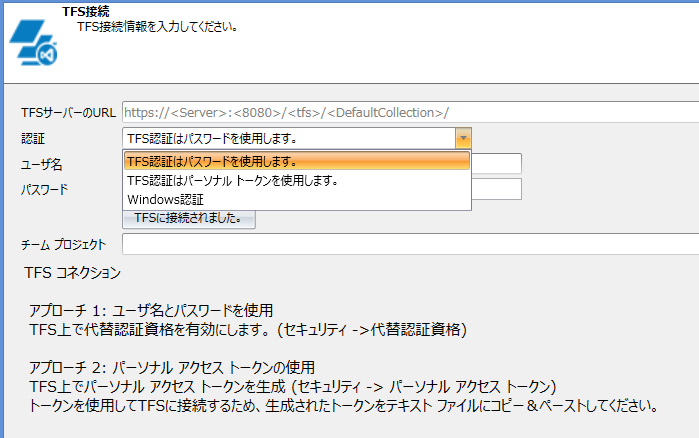Click the 認証 combo box showing TFS認証はパスワードを使用します。

[297, 138]
